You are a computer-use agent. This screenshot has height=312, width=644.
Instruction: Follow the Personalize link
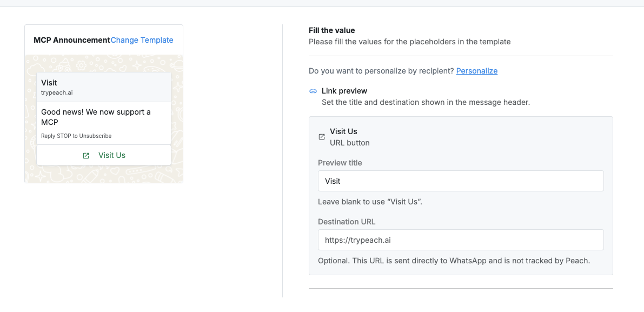pyautogui.click(x=477, y=71)
